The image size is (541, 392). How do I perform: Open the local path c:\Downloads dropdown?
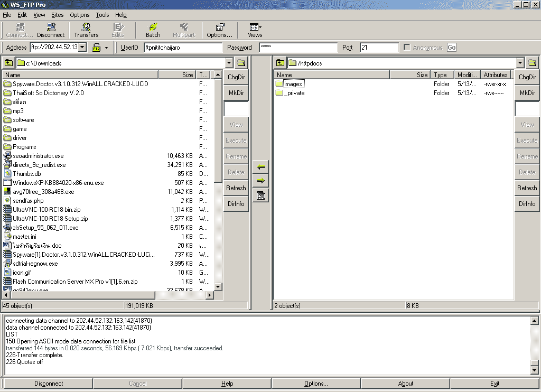click(x=229, y=63)
